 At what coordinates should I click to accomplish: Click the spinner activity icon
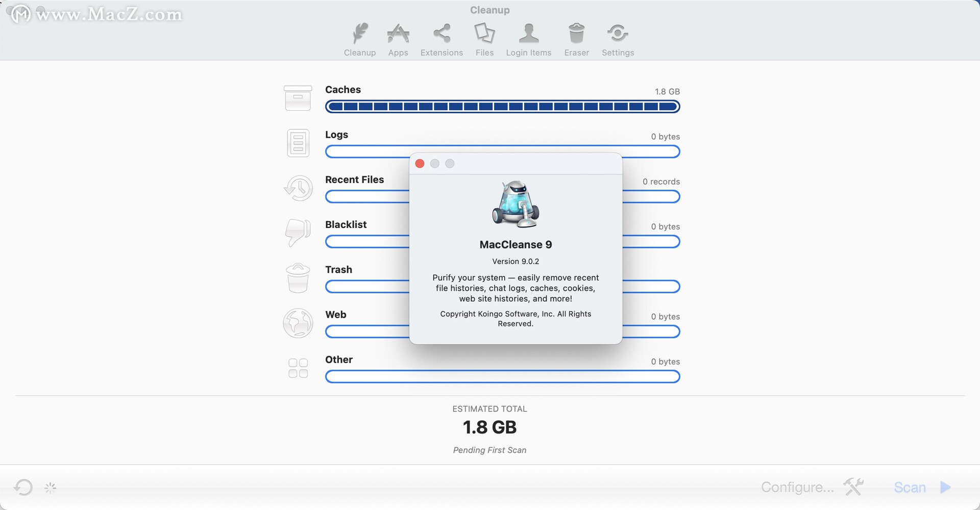tap(50, 488)
